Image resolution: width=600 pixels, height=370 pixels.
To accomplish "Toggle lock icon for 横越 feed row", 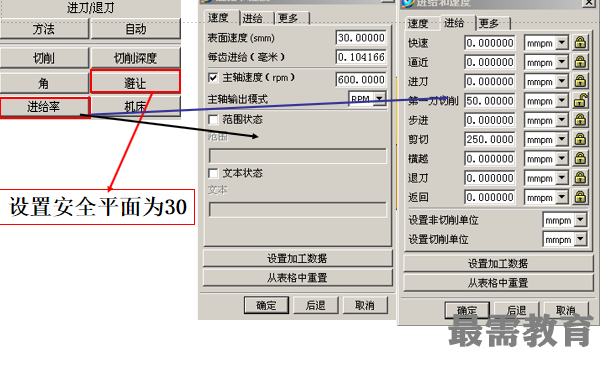I will coord(580,158).
